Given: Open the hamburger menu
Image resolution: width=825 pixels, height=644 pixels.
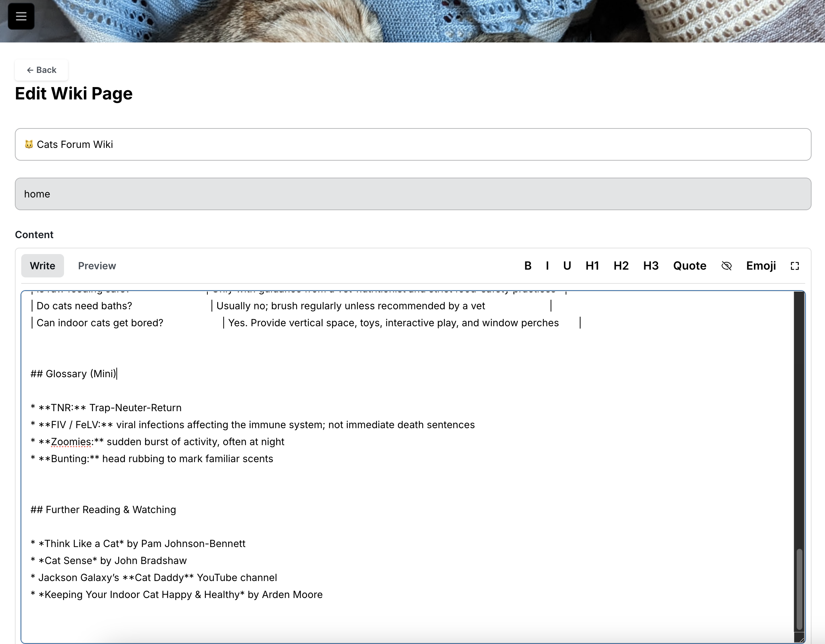Looking at the screenshot, I should pos(21,16).
